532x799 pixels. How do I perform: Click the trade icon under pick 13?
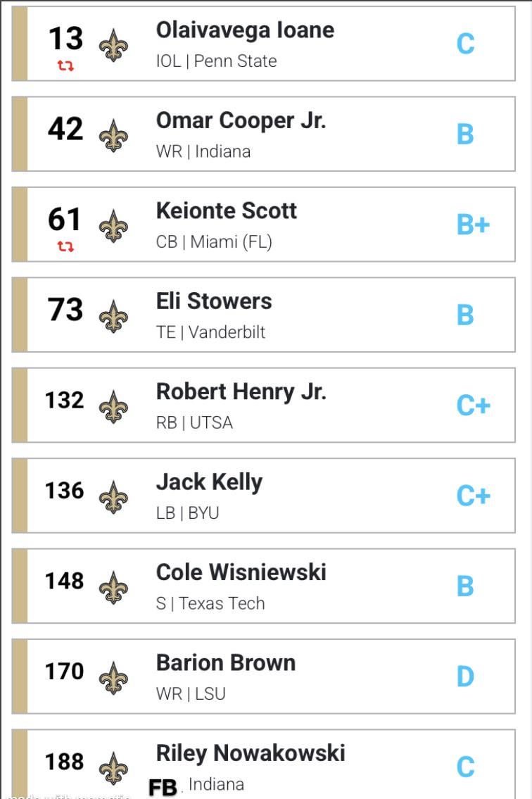pos(65,66)
